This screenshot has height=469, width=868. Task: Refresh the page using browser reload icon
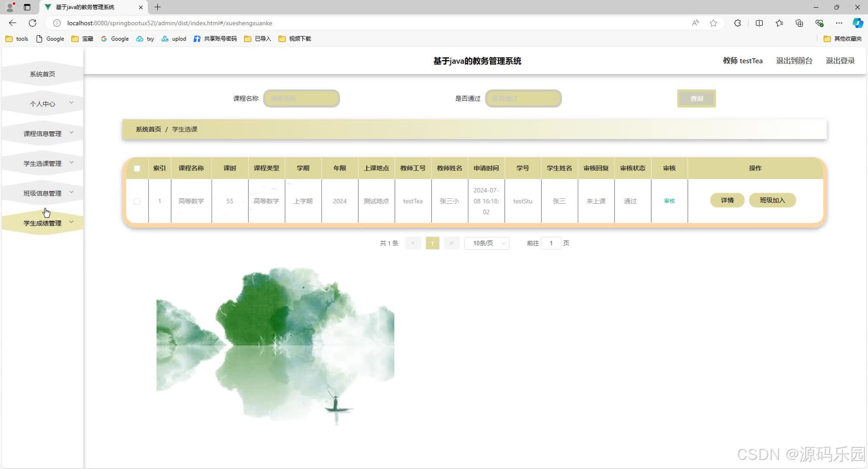33,23
